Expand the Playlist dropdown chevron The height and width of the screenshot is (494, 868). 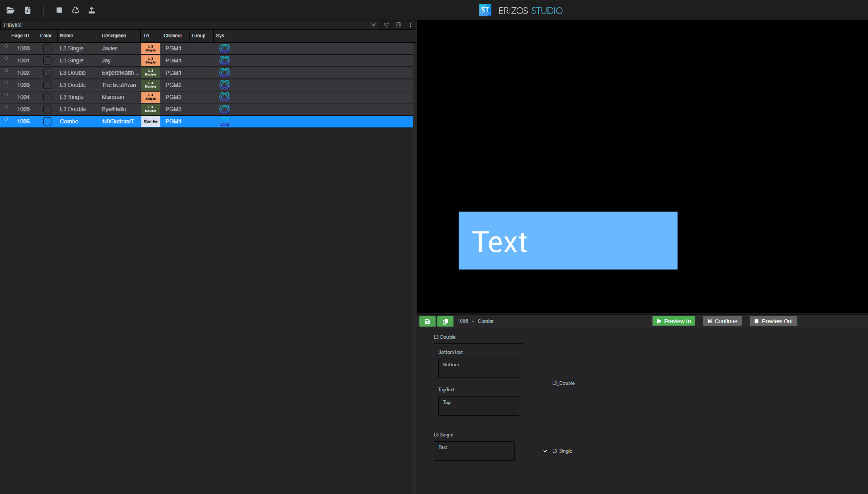click(373, 25)
